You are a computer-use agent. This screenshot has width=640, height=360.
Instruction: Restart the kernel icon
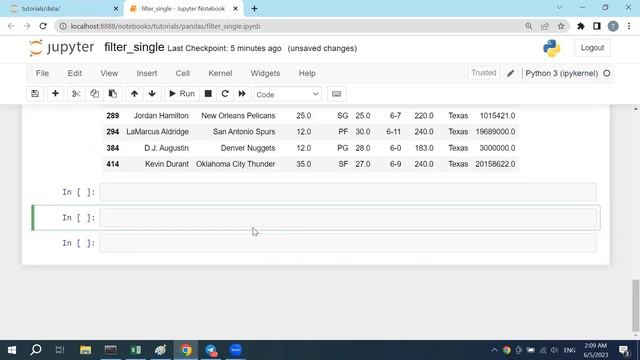[225, 94]
